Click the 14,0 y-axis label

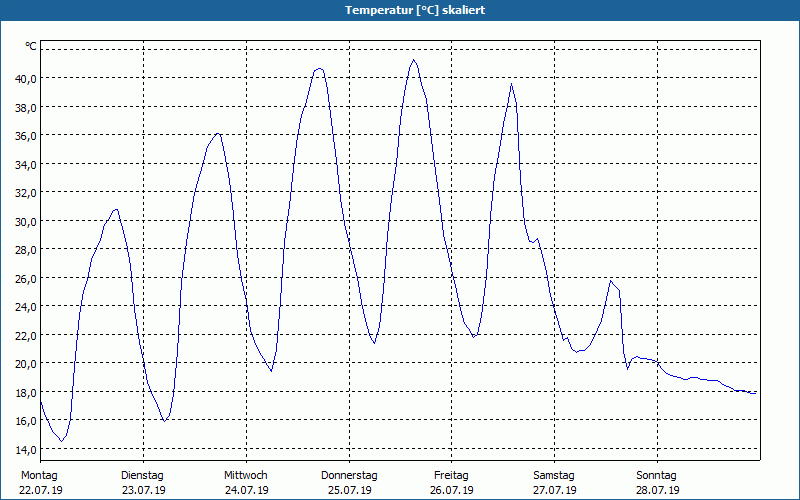(x=25, y=449)
